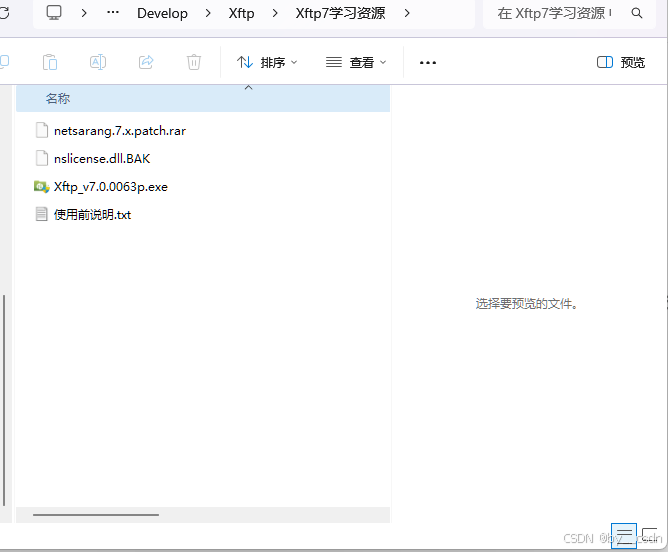Click the Delete trash icon

pos(194,62)
